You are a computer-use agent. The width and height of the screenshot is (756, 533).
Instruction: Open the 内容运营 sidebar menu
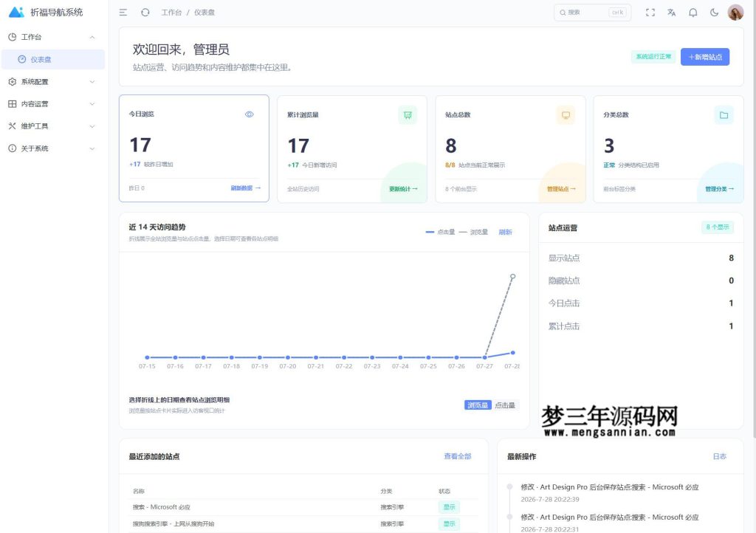[53, 104]
